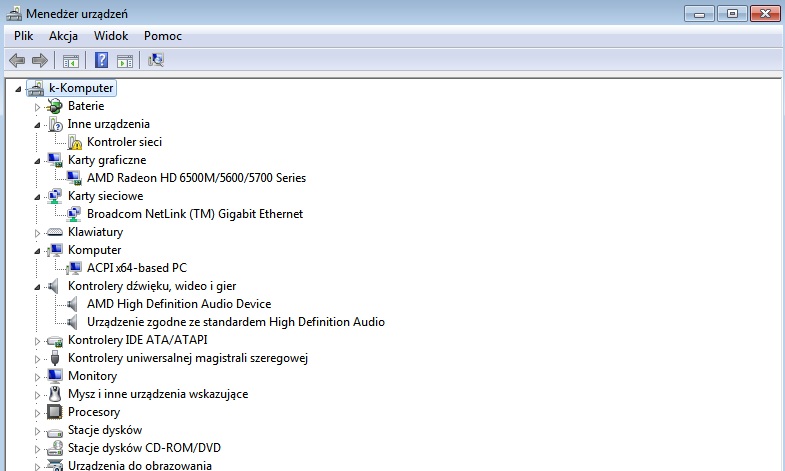
Task: Click the Kontrolery dźwięku speaker icon
Action: (53, 286)
